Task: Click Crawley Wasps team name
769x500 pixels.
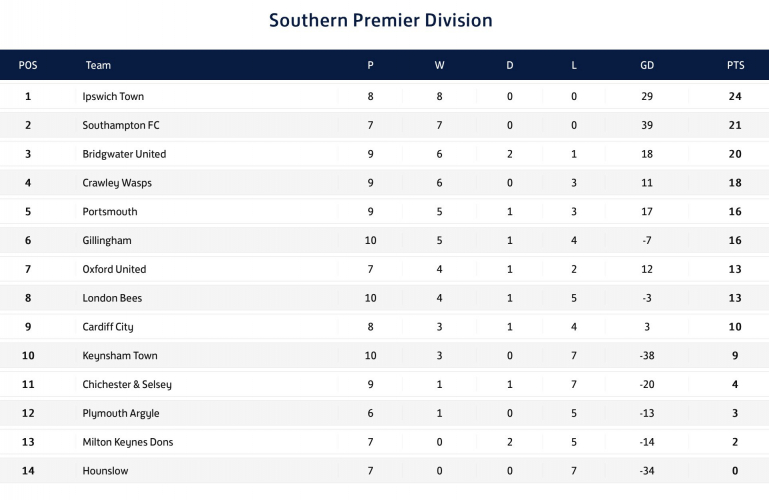Action: (117, 183)
